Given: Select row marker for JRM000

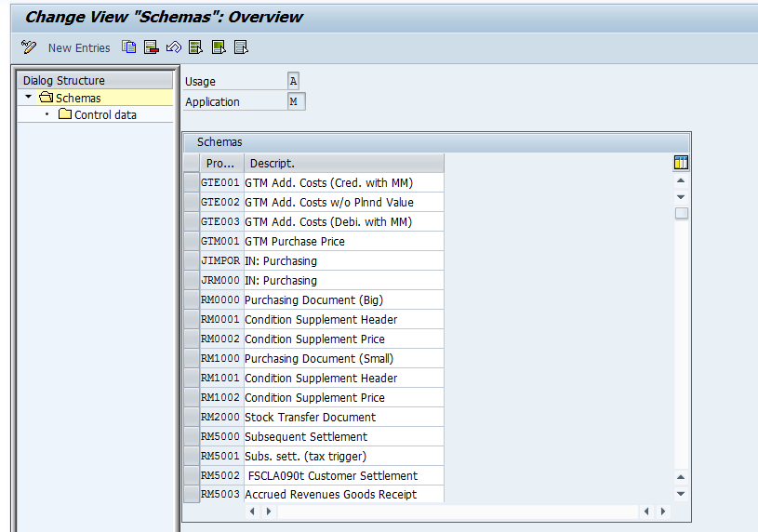Looking at the screenshot, I should tap(192, 281).
